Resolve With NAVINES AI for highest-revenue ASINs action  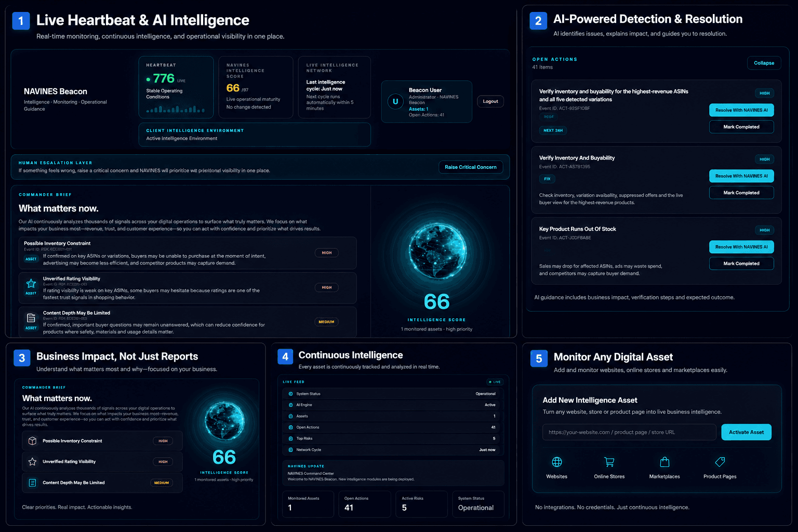(x=741, y=110)
